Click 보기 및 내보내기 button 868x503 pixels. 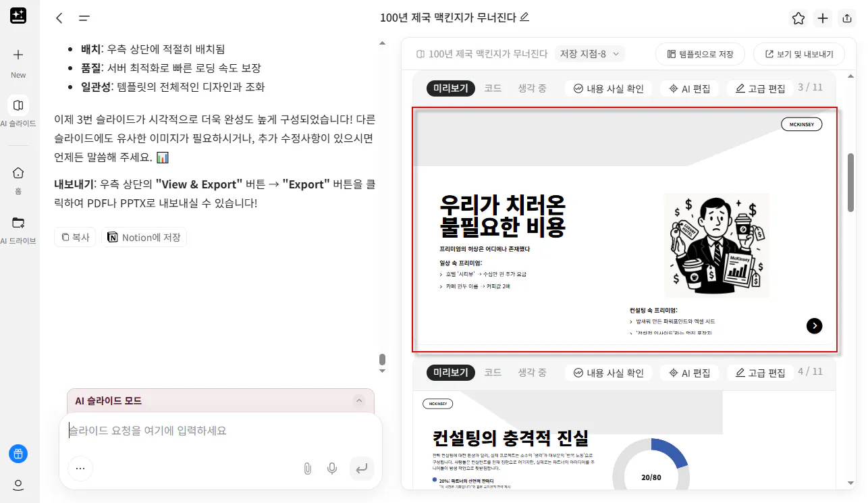pos(799,54)
